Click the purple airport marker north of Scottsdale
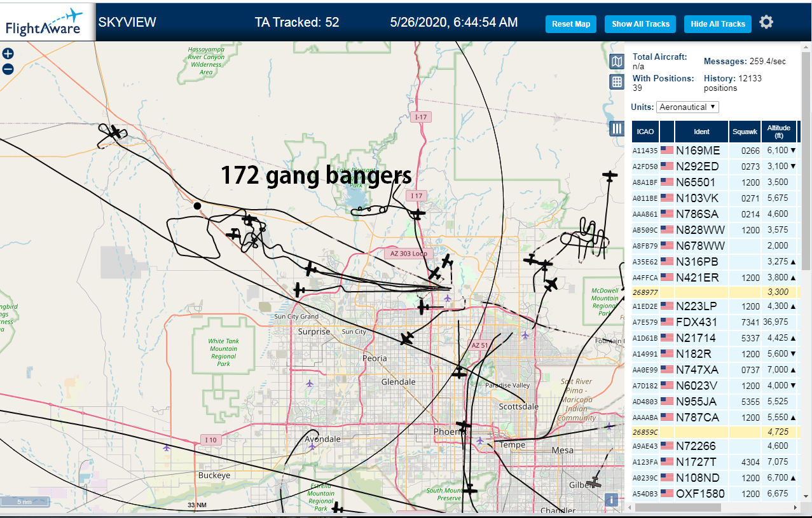 coord(525,335)
